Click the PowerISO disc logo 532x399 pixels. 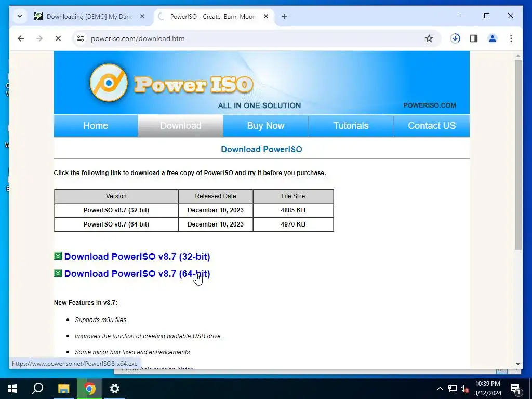109,83
